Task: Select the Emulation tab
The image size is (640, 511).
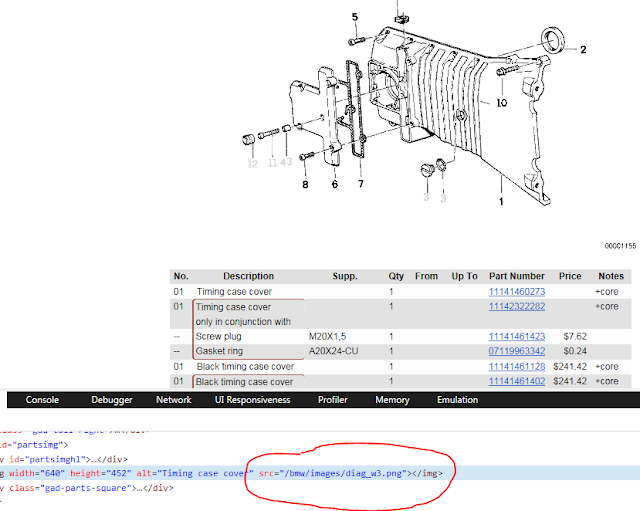Action: [458, 400]
